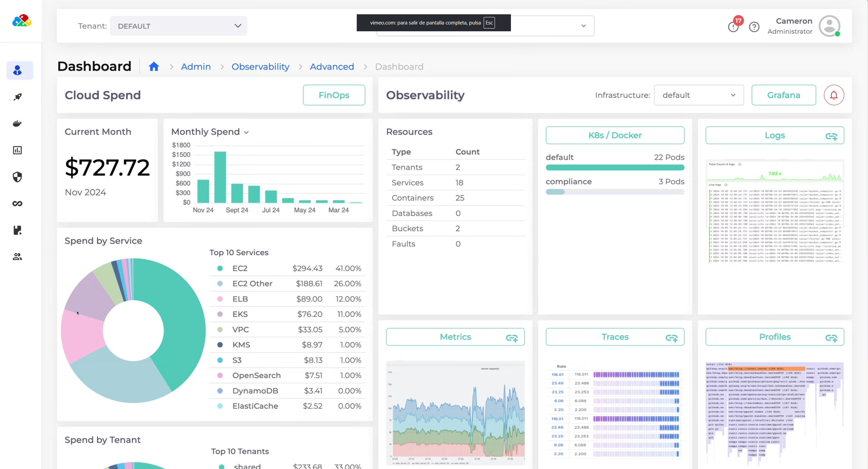
Task: Navigate to Observability in the breadcrumb
Action: coord(260,67)
